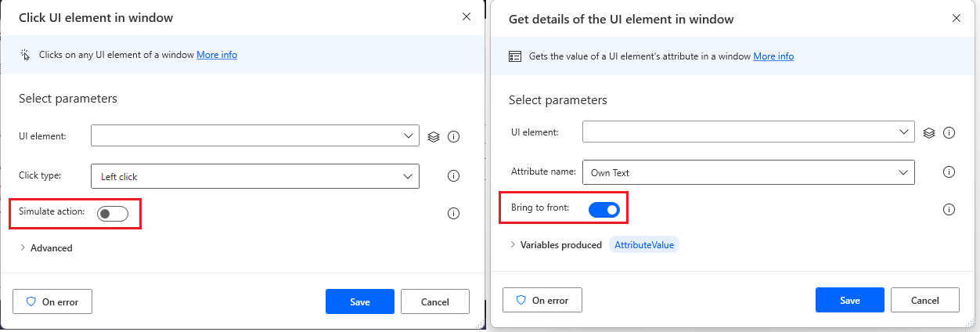Click the AttributeValue variable chip

[644, 245]
